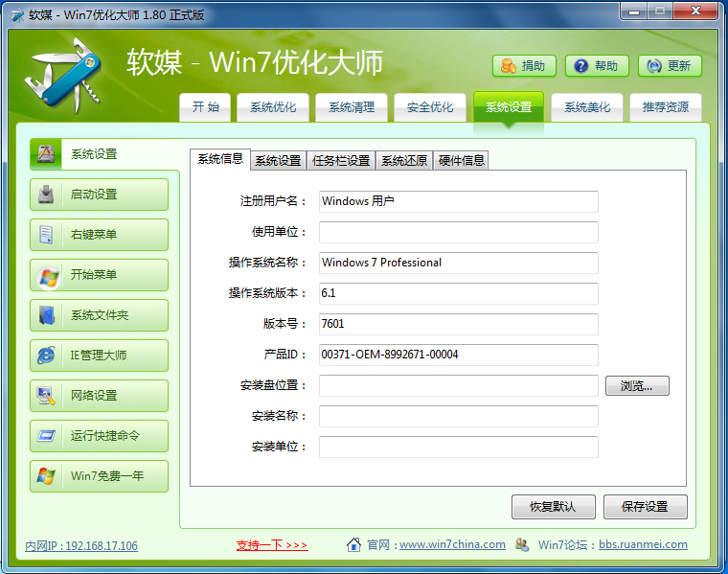Viewport: 728px width, 574px height.
Task: Open the www.win7china.com link
Action: click(452, 544)
